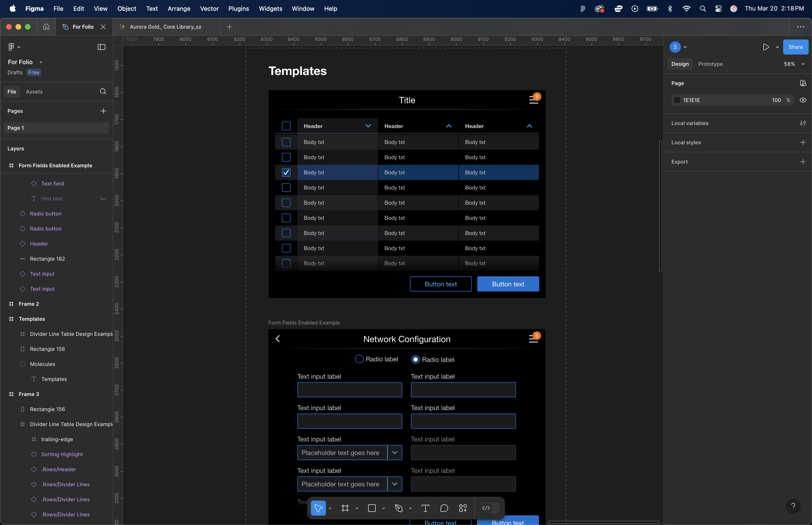Select the Text tool in bottom toolbar
This screenshot has width=812, height=525.
point(425,508)
